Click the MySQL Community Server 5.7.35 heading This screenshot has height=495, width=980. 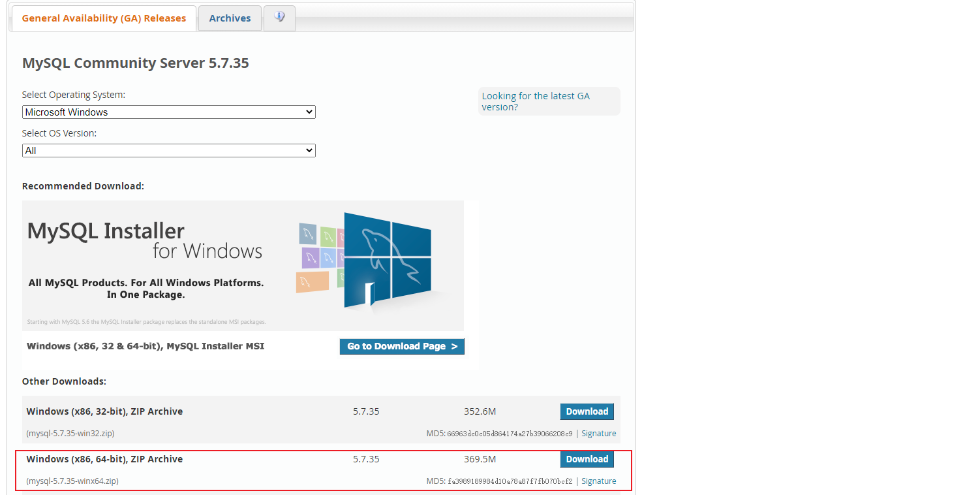(135, 63)
